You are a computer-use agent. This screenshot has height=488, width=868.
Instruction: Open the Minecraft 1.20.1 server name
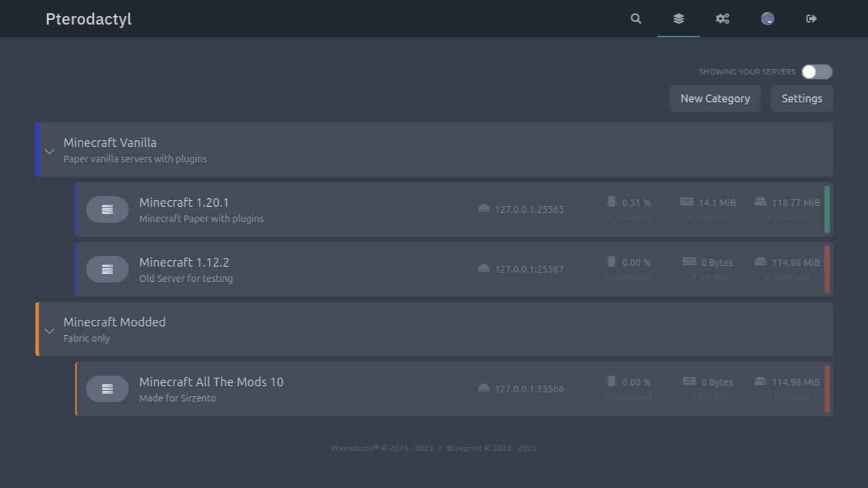[x=184, y=203]
